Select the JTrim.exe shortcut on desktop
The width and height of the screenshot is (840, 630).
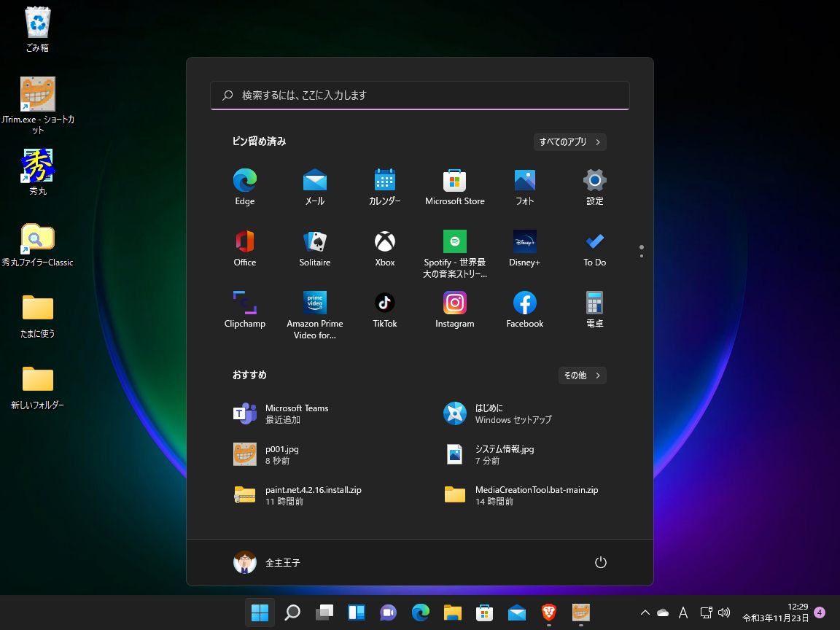click(37, 105)
